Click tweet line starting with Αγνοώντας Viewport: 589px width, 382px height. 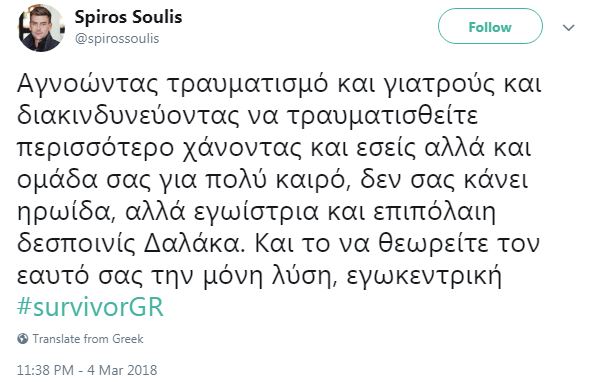pos(279,85)
